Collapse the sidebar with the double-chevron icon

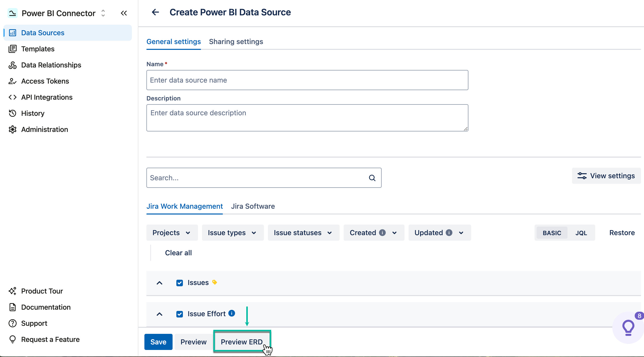pyautogui.click(x=124, y=13)
